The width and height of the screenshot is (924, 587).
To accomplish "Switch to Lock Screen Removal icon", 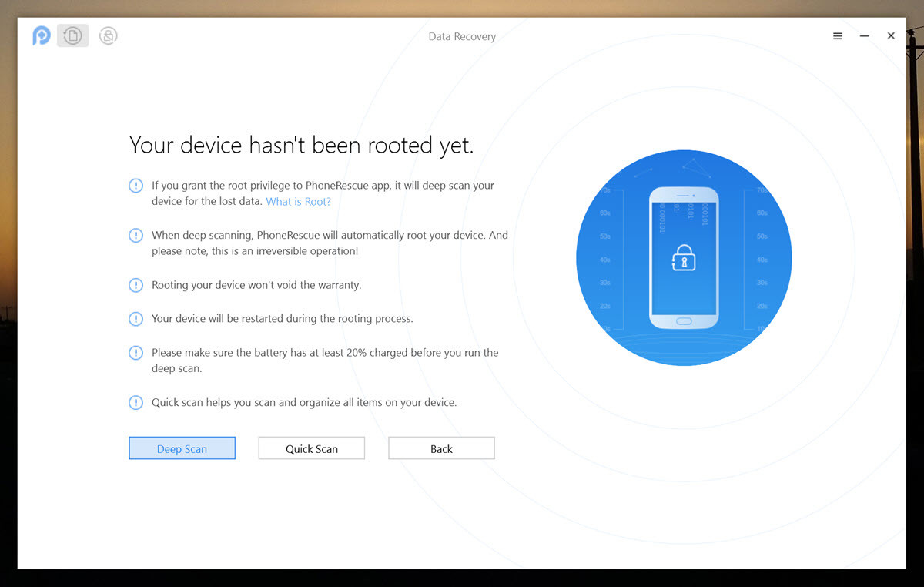I will pos(109,35).
